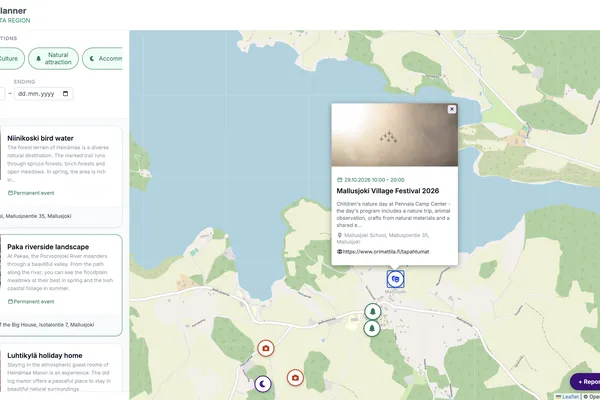Click the globe icon beside the website link

(339, 251)
